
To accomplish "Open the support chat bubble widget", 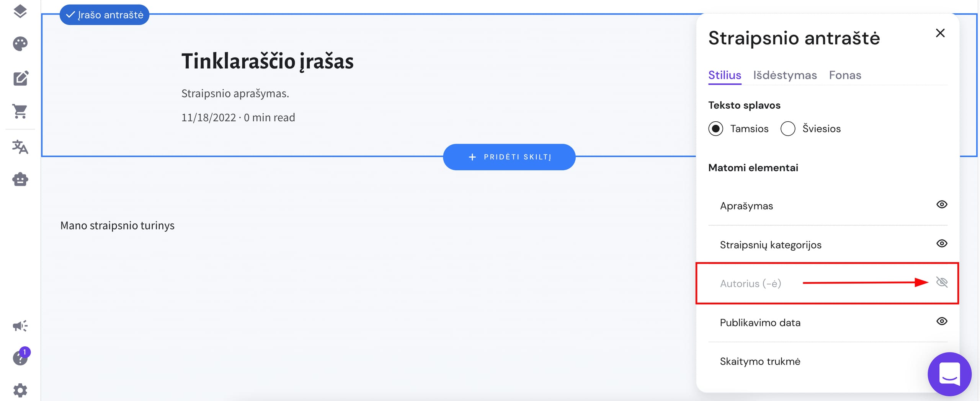I will coord(949,374).
